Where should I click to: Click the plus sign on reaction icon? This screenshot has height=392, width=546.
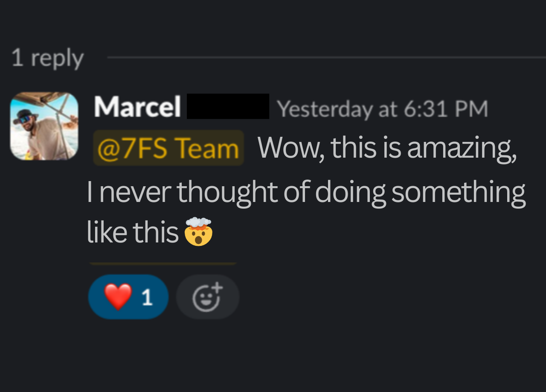[218, 288]
